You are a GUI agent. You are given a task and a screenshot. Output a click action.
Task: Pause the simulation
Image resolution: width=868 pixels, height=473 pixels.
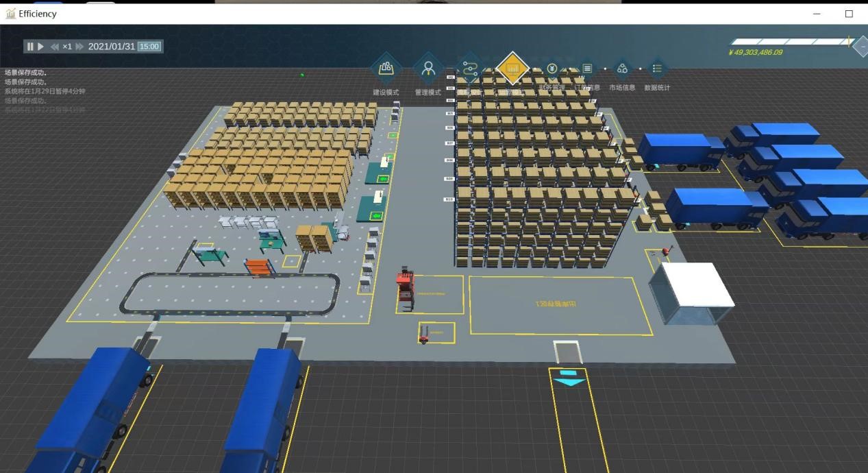point(30,47)
